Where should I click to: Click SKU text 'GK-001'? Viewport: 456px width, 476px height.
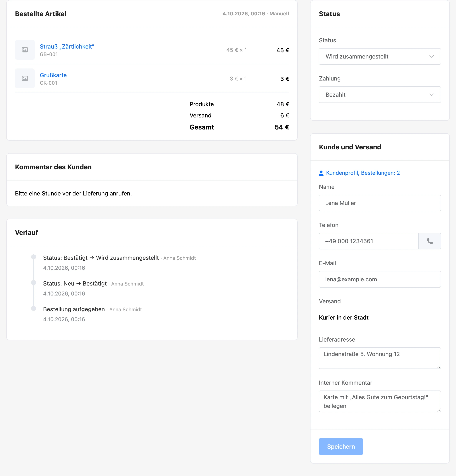coord(49,83)
